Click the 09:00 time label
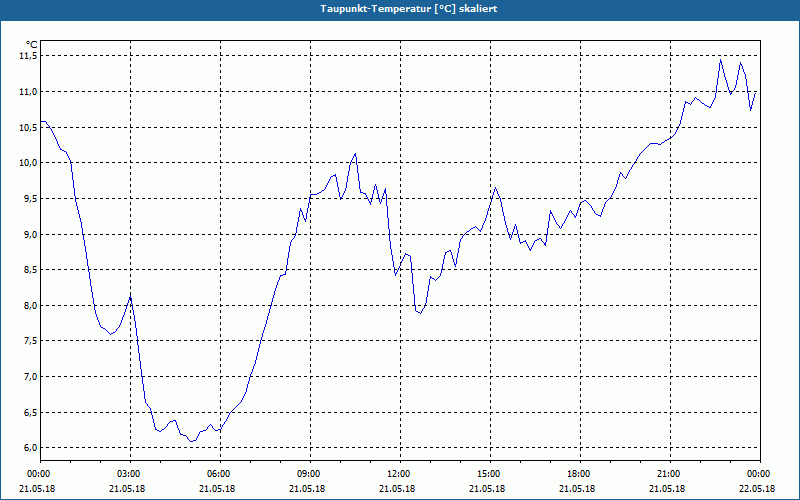 pyautogui.click(x=307, y=474)
